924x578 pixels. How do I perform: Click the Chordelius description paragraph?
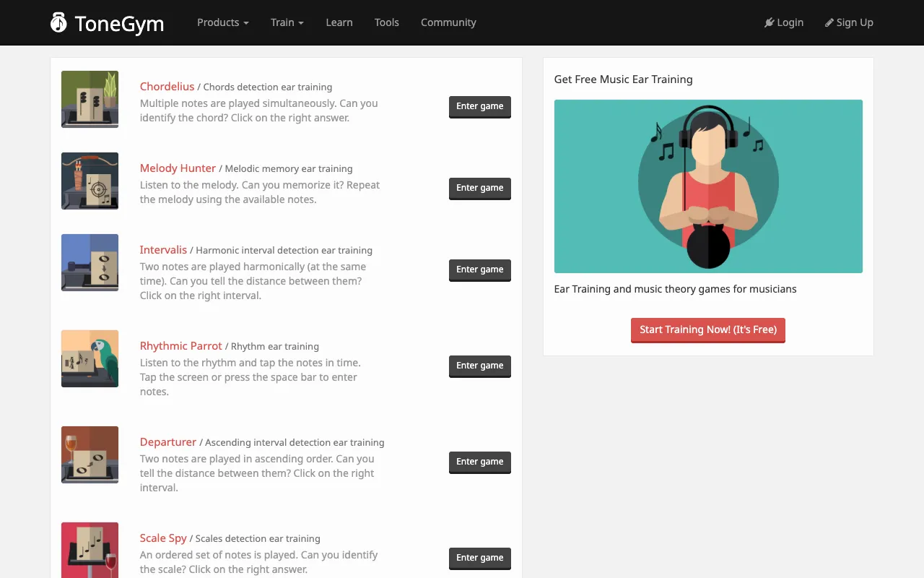tap(259, 111)
